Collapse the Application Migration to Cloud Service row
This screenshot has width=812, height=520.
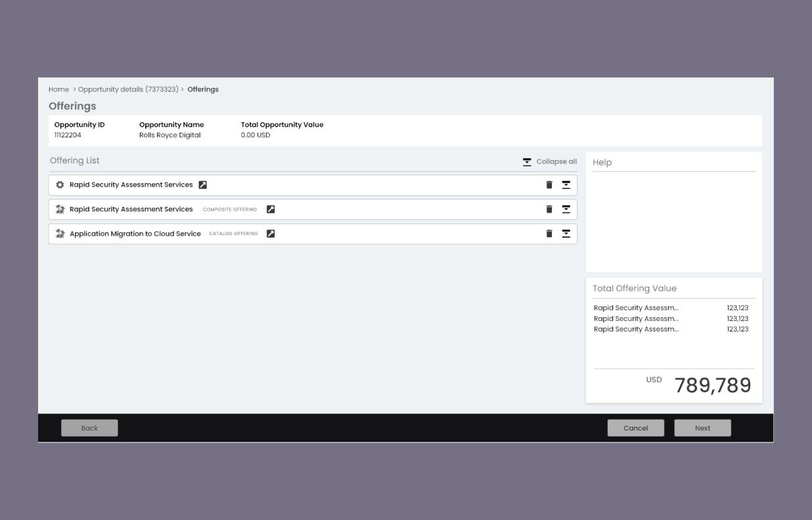[x=566, y=234]
